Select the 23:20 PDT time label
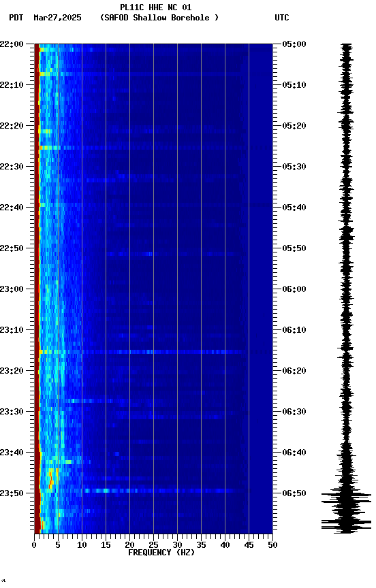 [x=12, y=371]
